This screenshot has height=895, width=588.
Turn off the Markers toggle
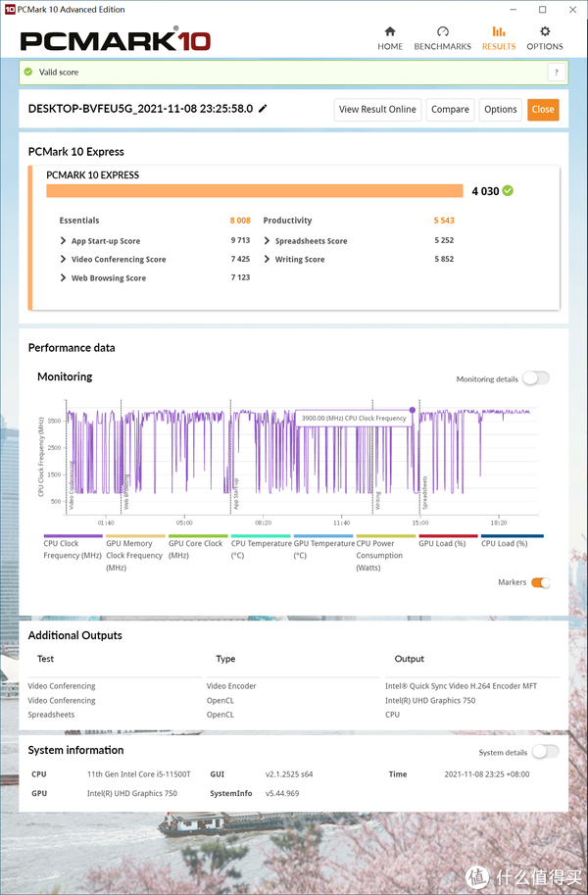540,582
